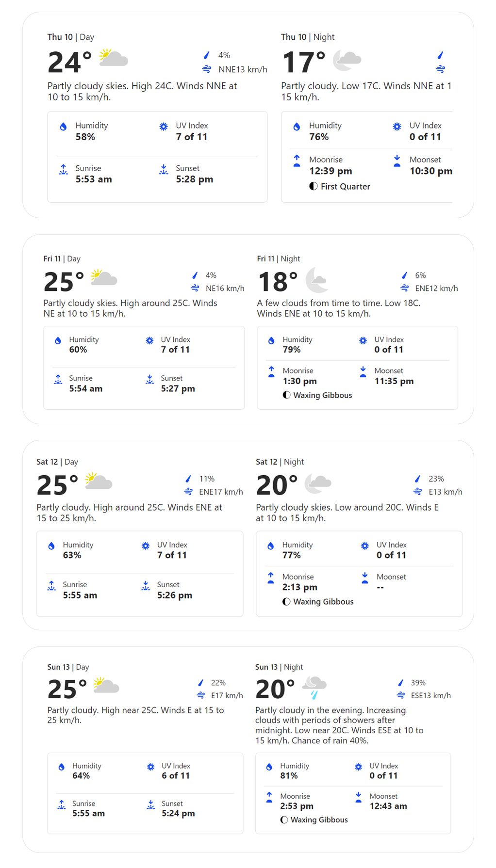Click the raindrop icon beside 23% precipitation
This screenshot has height=868, width=496.
tap(417, 479)
